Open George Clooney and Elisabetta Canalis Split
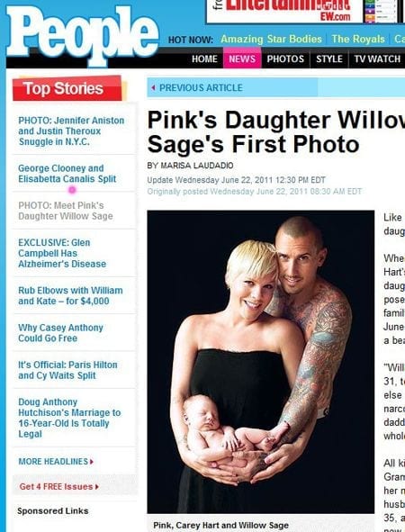Viewport: 405px width, 532px height. (x=67, y=174)
